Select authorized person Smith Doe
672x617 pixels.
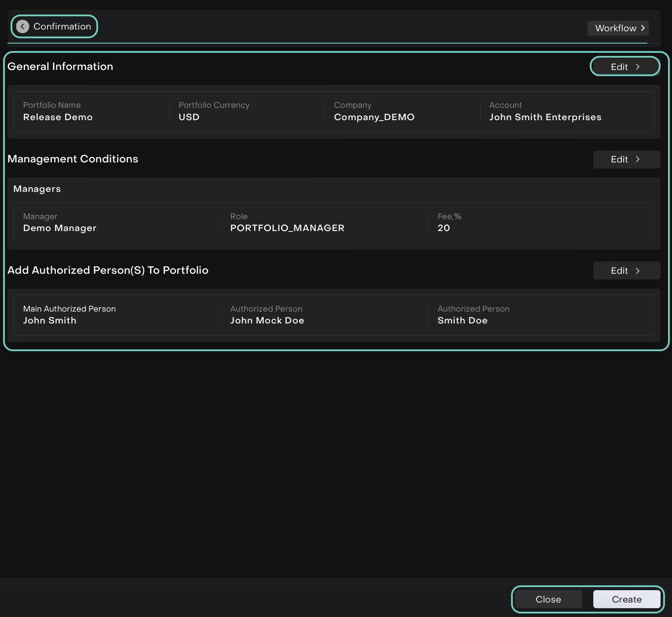coord(462,320)
